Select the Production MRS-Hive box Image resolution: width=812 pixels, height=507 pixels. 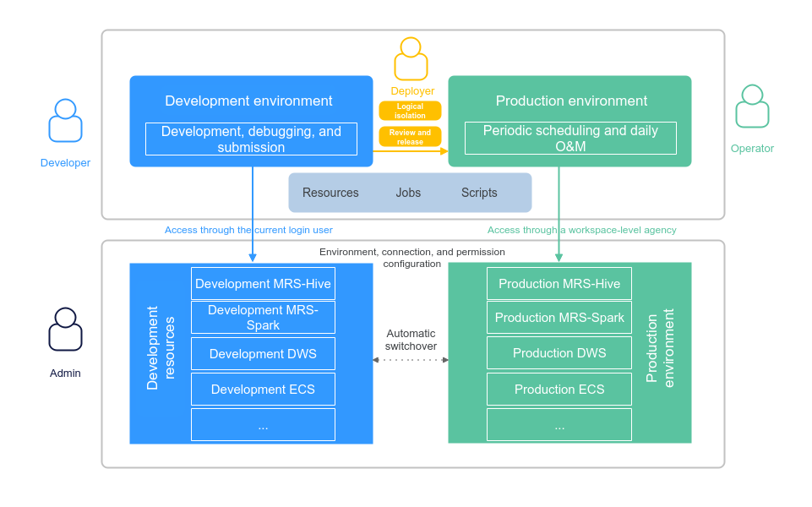(559, 283)
